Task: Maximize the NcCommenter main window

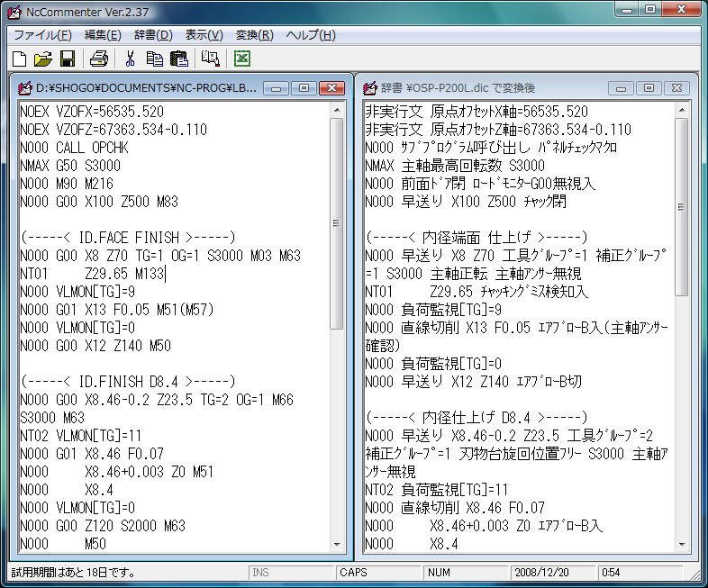Action: (649, 10)
